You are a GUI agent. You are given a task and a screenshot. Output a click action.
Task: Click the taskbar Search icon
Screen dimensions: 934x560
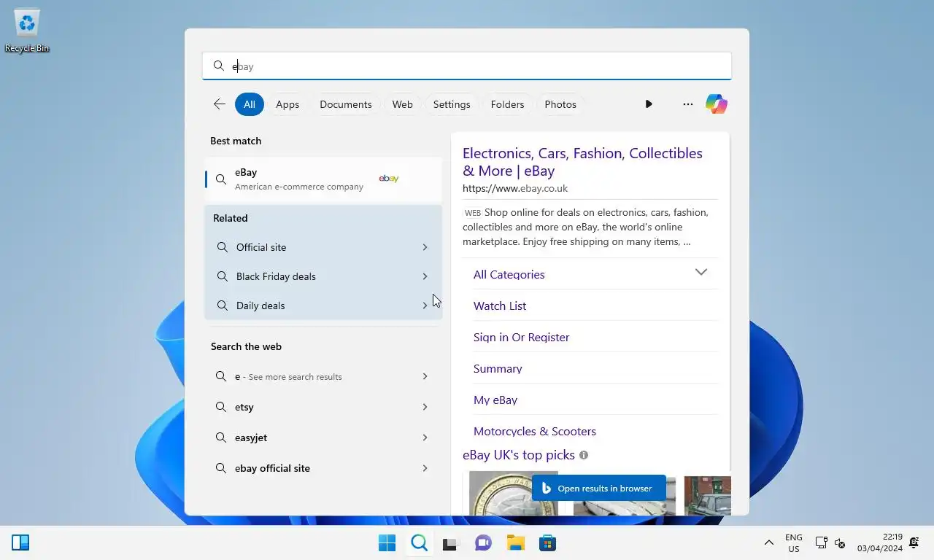point(419,542)
